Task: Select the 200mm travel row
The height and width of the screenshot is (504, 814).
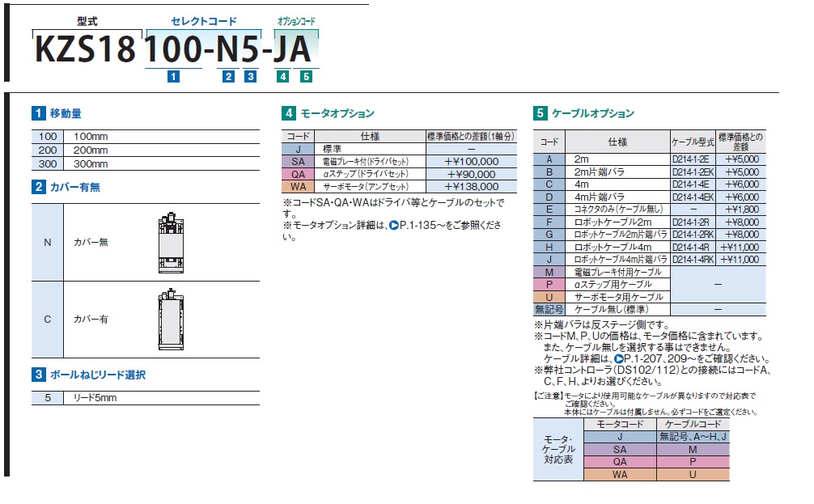Action: point(146,151)
